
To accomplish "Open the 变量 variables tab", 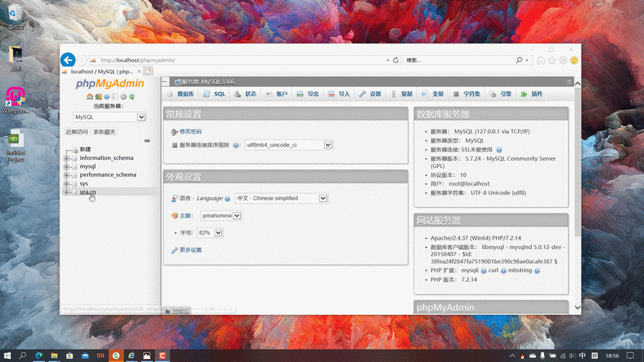I will click(x=433, y=94).
